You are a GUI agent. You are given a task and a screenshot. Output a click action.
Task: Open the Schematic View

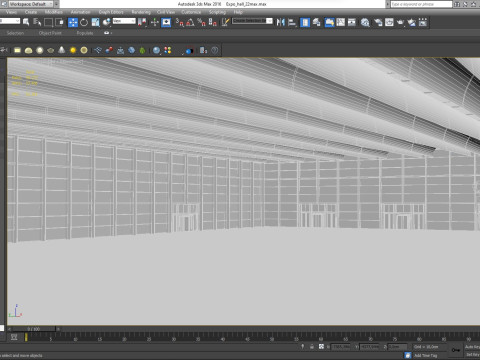tap(352, 22)
